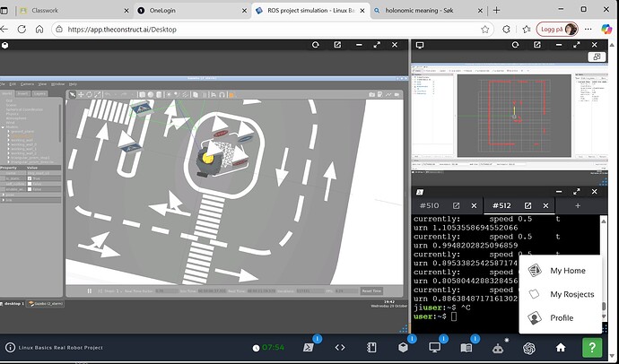Open the Gazebo Help menu
This screenshot has width=619, height=364.
tap(73, 84)
